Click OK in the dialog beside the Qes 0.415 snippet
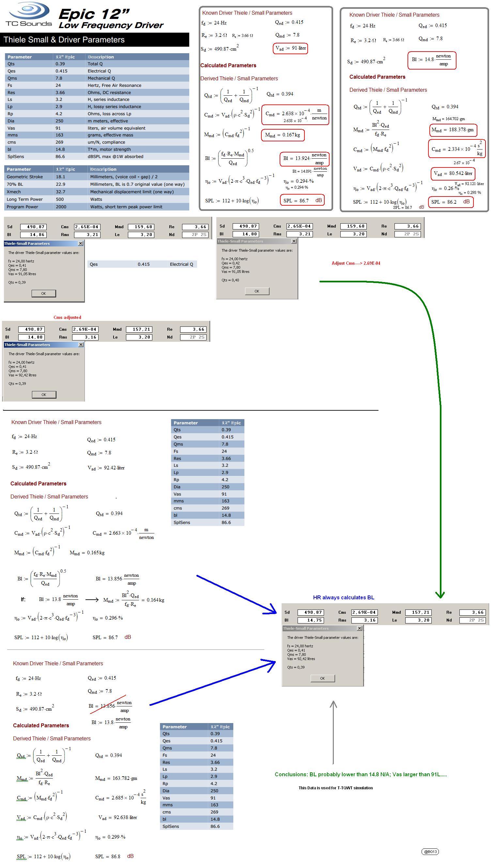 point(43,293)
